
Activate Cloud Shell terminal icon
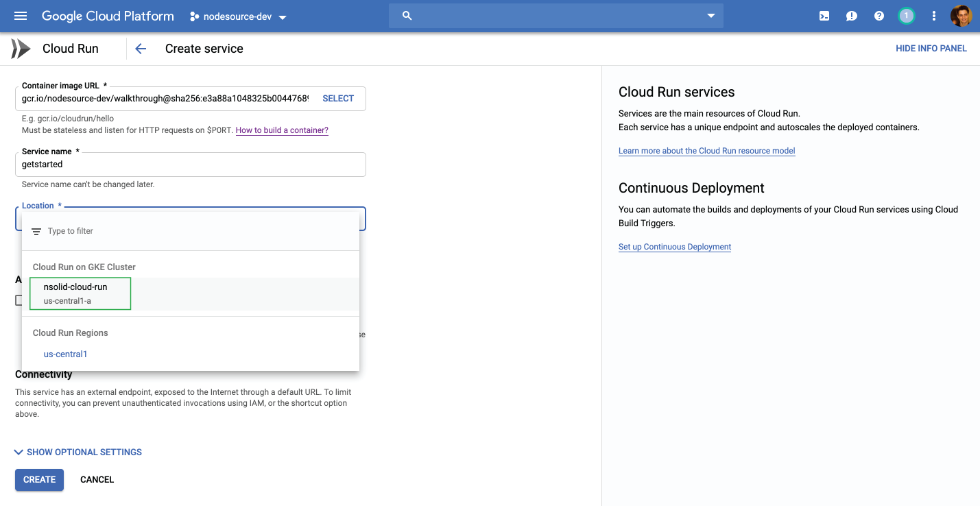(824, 16)
